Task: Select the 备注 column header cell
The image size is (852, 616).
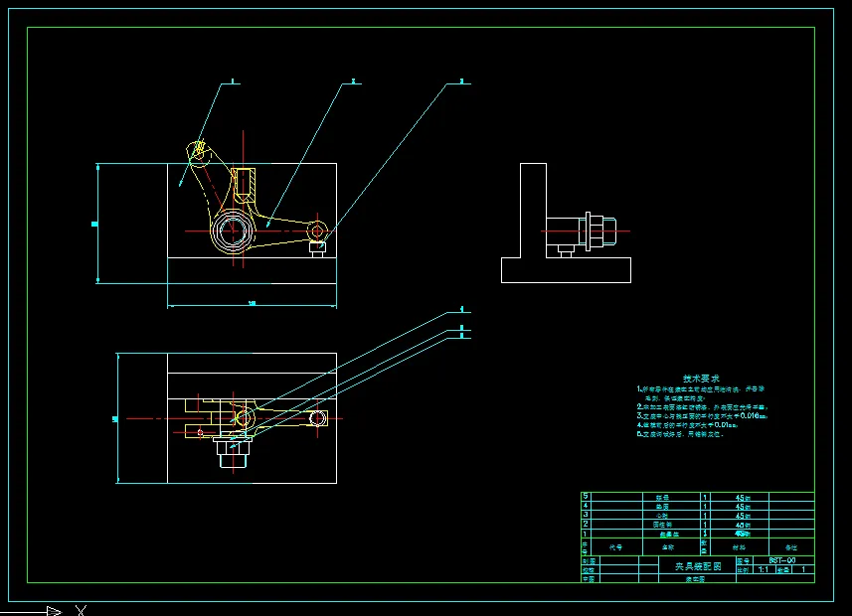Action: pos(791,547)
